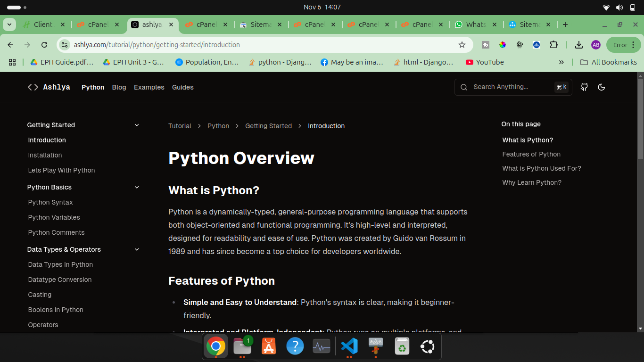
Task: Bookmark this page with the star icon
Action: click(x=462, y=45)
